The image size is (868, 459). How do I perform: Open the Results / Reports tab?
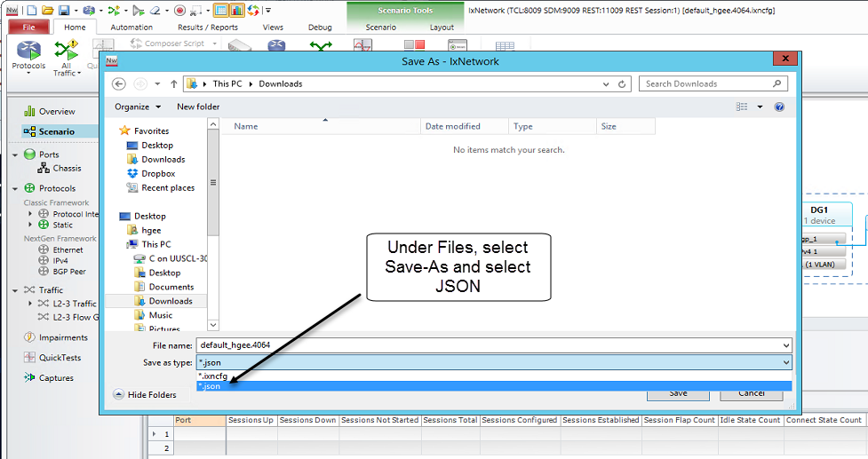click(208, 28)
